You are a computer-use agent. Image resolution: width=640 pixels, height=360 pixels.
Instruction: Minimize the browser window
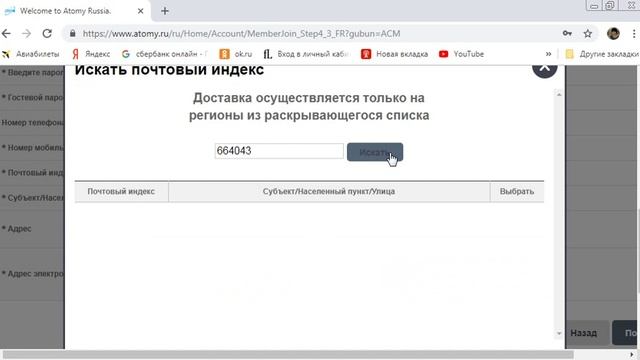[594, 6]
